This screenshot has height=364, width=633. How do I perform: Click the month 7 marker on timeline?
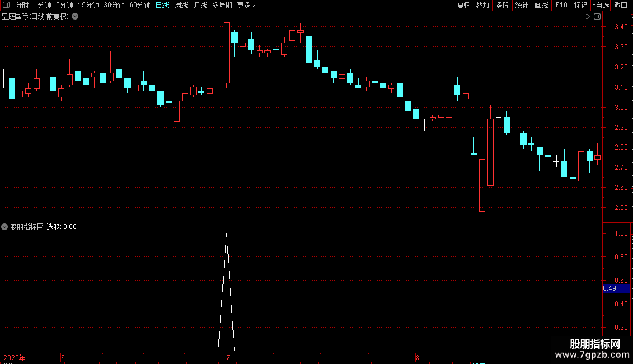coord(228,357)
